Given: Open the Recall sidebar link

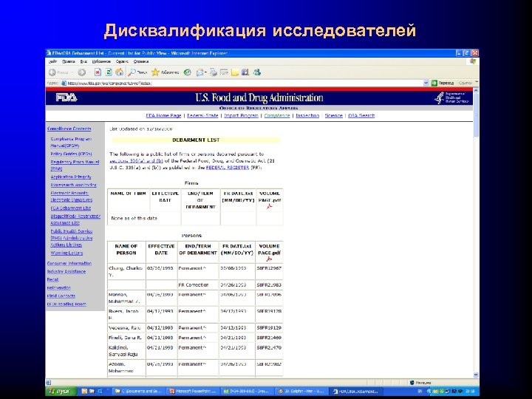Looking at the screenshot, I should pos(52,279).
